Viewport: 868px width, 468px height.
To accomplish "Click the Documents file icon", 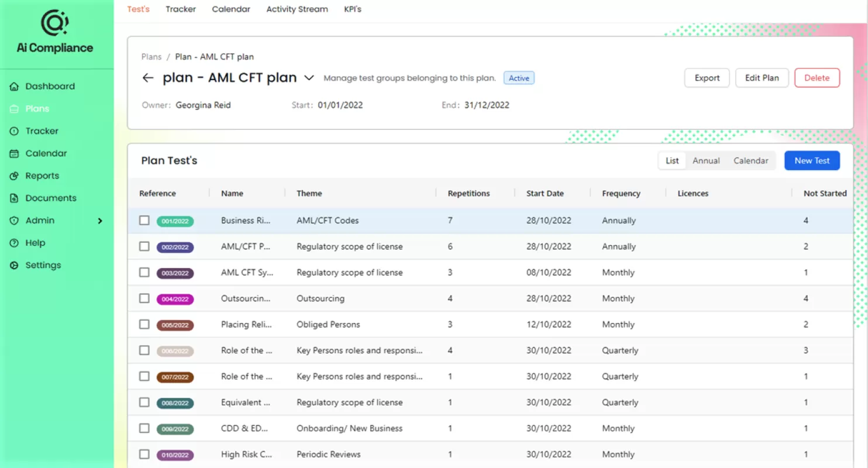I will click(x=15, y=198).
